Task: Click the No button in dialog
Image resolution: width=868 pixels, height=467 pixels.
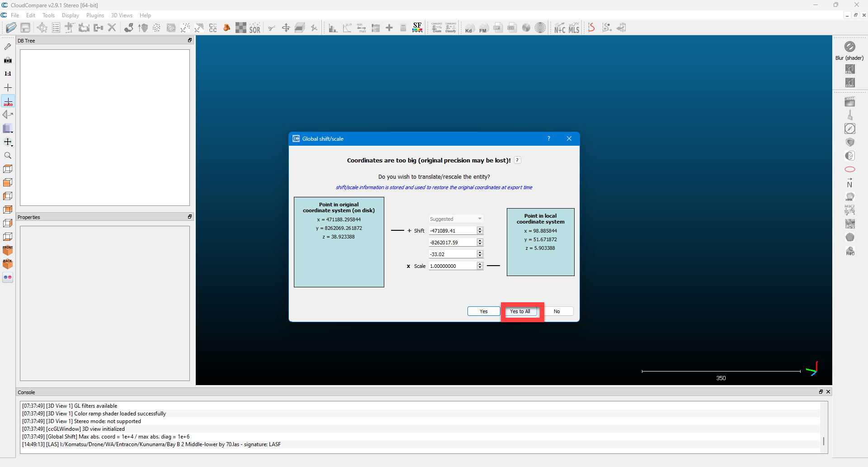Action: click(557, 311)
